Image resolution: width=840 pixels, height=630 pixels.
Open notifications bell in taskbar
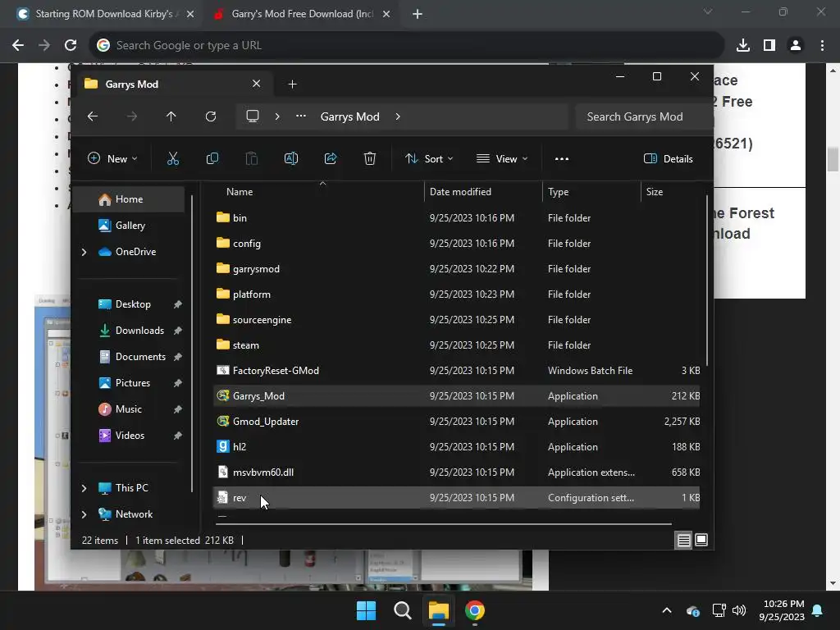[x=818, y=610]
